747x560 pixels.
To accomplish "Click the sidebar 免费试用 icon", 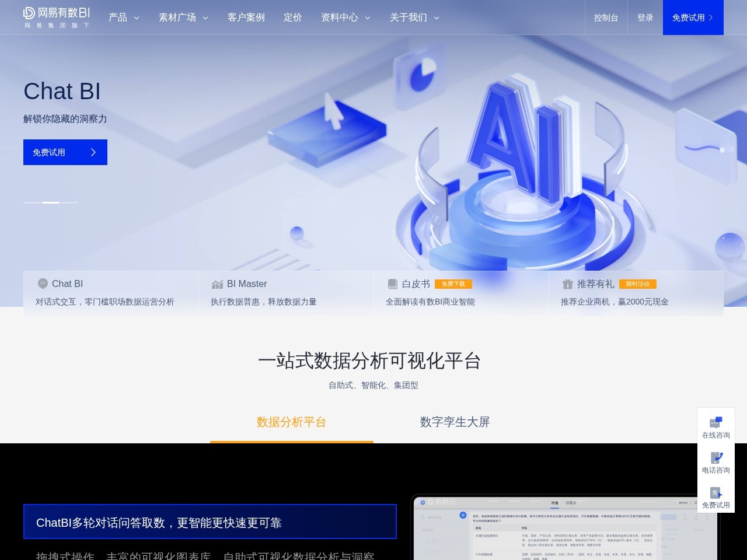I will (716, 492).
